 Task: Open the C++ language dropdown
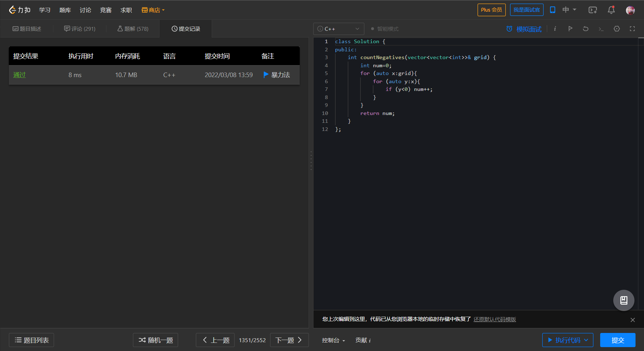click(338, 29)
